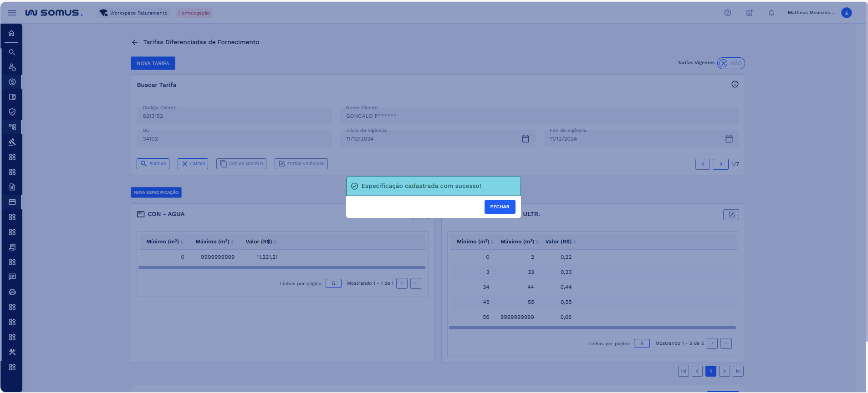Click the printer icon in the sidebar
Viewport: 868px width, 393px height.
(x=12, y=292)
